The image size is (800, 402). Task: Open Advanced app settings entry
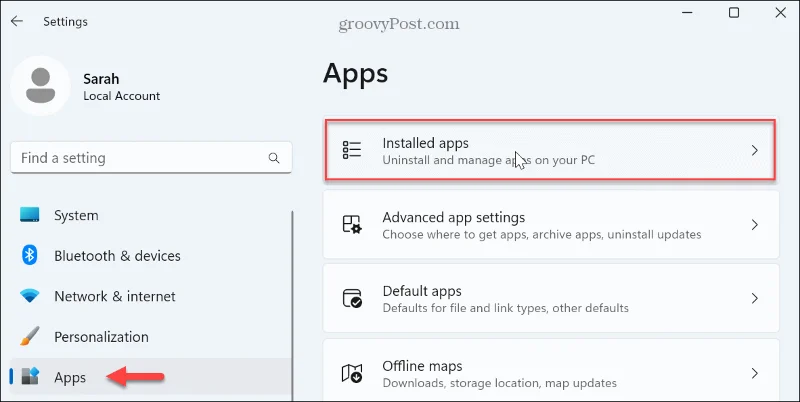pos(551,224)
